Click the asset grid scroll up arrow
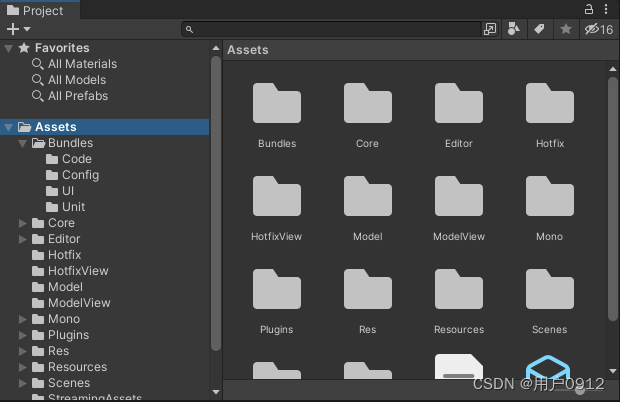This screenshot has width=620, height=402. coord(613,69)
